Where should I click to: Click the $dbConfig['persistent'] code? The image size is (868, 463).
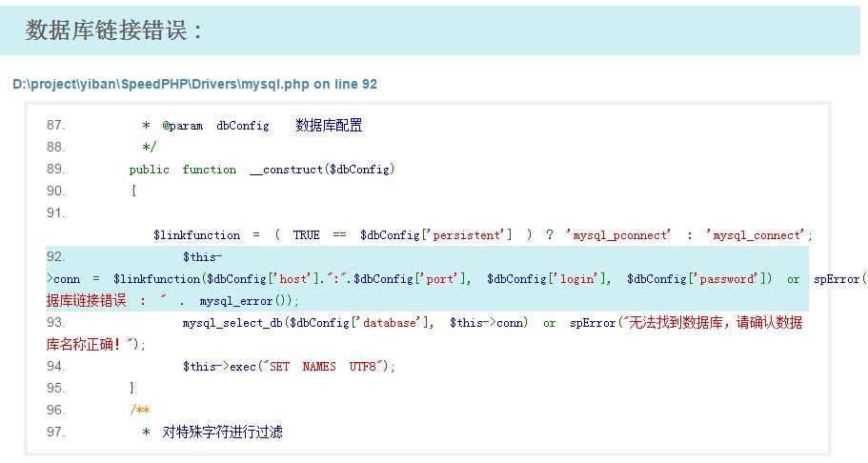pyautogui.click(x=436, y=235)
